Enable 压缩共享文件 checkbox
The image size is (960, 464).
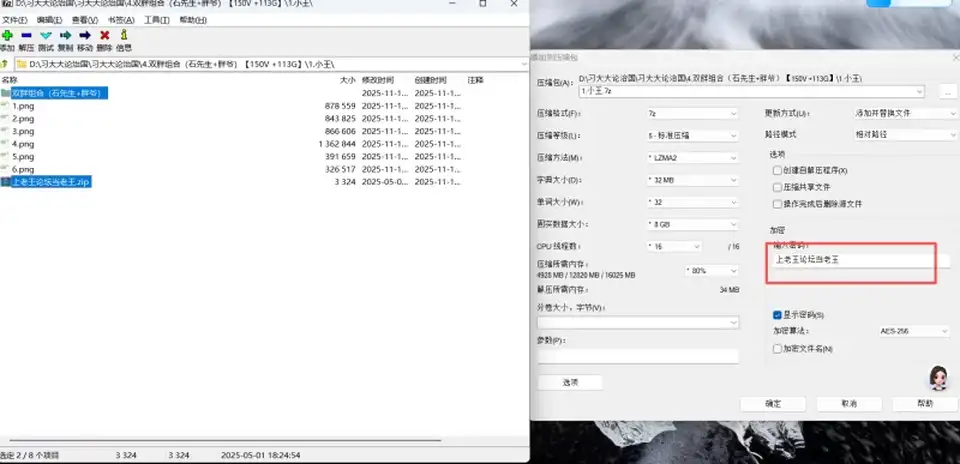tap(777, 187)
